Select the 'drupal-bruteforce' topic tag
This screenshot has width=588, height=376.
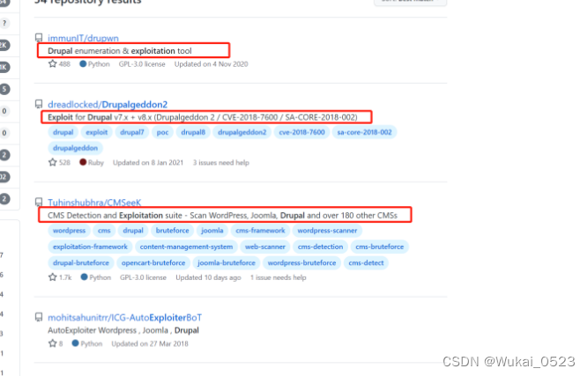81,263
